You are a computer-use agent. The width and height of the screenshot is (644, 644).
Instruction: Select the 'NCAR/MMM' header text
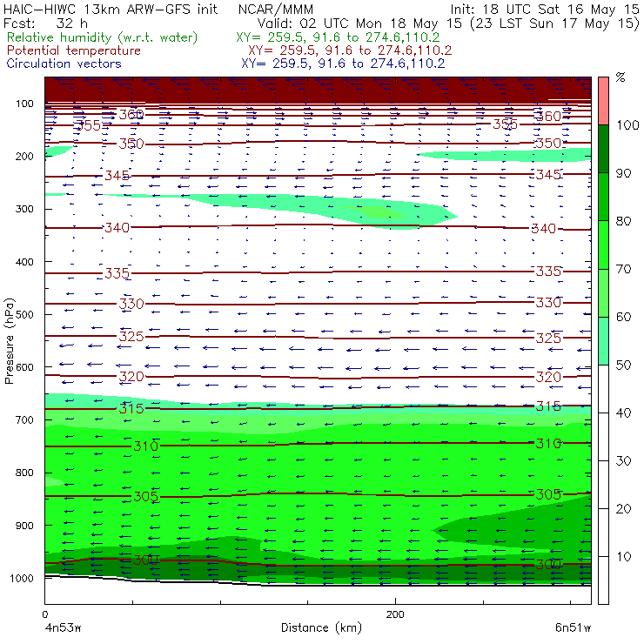click(x=276, y=10)
